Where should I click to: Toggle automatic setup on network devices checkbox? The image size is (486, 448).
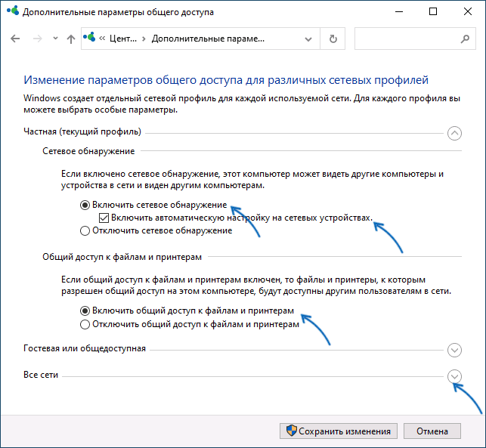104,218
